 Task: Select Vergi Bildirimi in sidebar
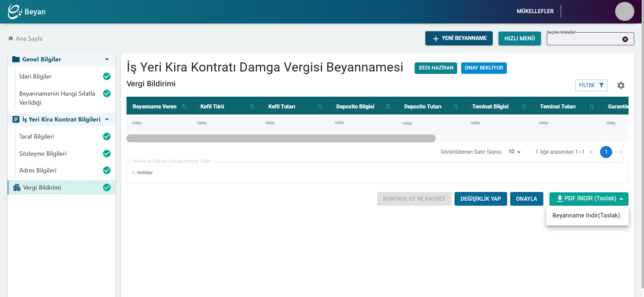click(x=62, y=188)
